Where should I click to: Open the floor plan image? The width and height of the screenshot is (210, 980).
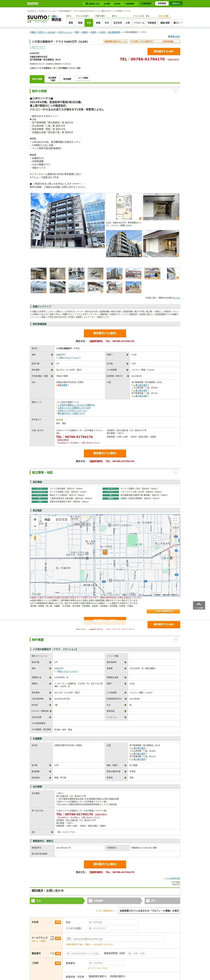pyautogui.click(x=123, y=207)
